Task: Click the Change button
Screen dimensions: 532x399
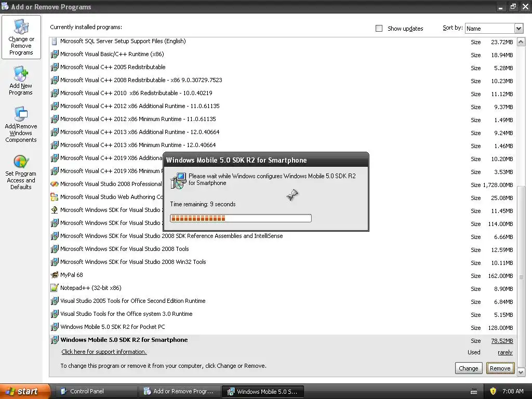Action: (x=468, y=368)
